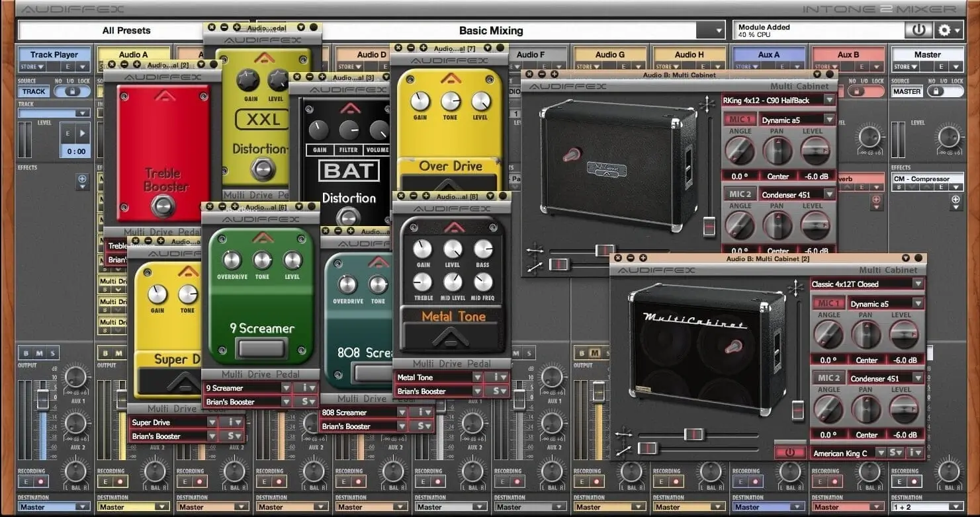Select the Master channel header
This screenshot has width=980, height=517.
pyautogui.click(x=927, y=55)
